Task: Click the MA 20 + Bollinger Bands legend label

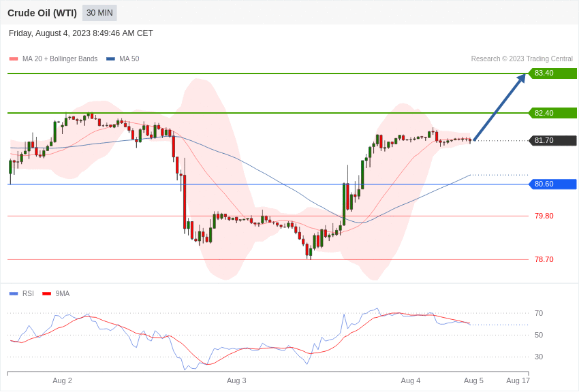Action: pos(60,59)
